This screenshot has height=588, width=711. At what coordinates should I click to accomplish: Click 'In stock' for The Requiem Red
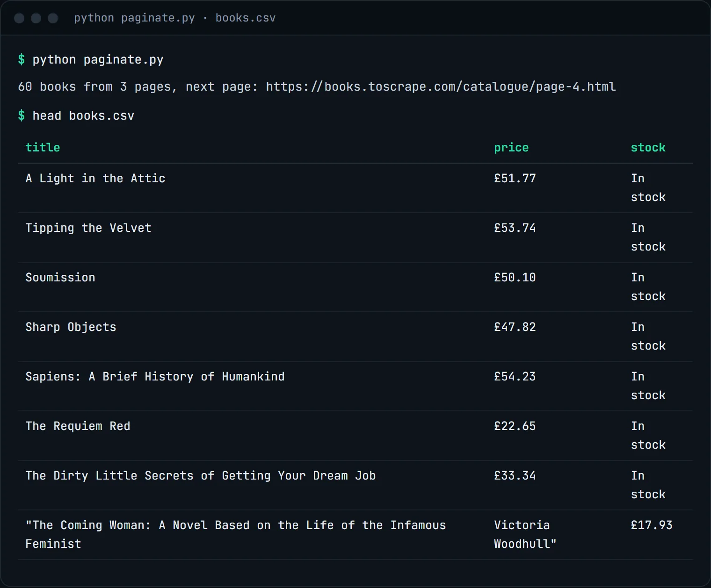pyautogui.click(x=648, y=436)
